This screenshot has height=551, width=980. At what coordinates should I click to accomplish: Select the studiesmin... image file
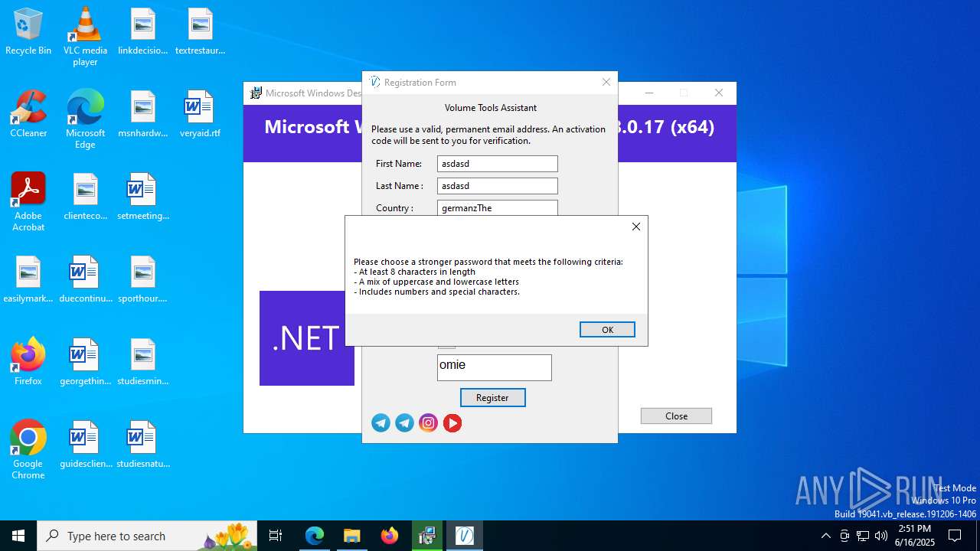pos(142,362)
